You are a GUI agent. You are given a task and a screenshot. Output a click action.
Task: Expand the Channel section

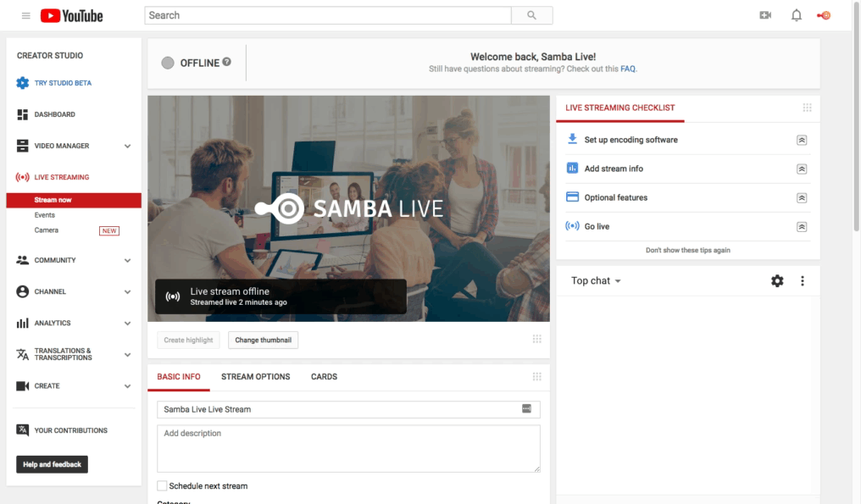pyautogui.click(x=127, y=292)
